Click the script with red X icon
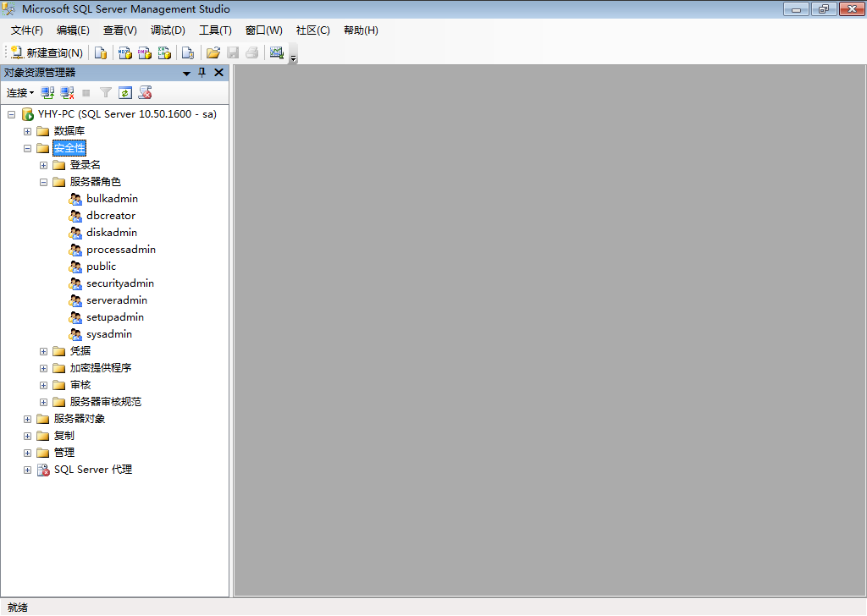The height and width of the screenshot is (616, 867). pos(145,93)
